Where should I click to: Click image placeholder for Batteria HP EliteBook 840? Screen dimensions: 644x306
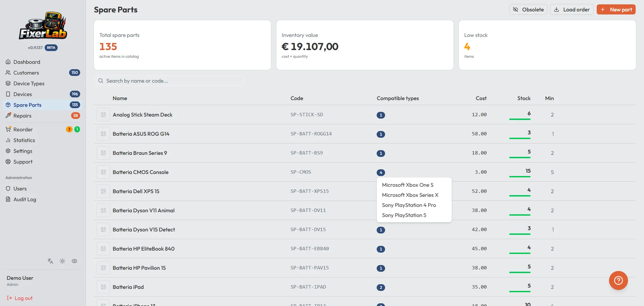(x=103, y=249)
